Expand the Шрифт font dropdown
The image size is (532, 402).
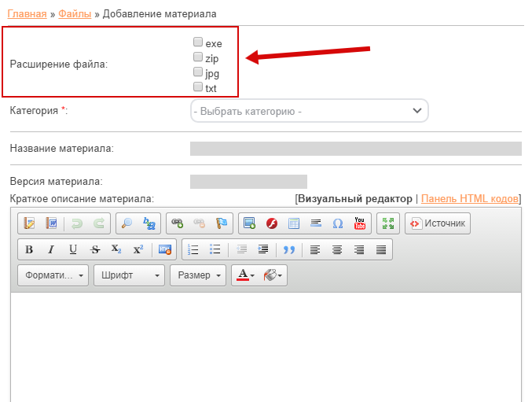tap(129, 275)
